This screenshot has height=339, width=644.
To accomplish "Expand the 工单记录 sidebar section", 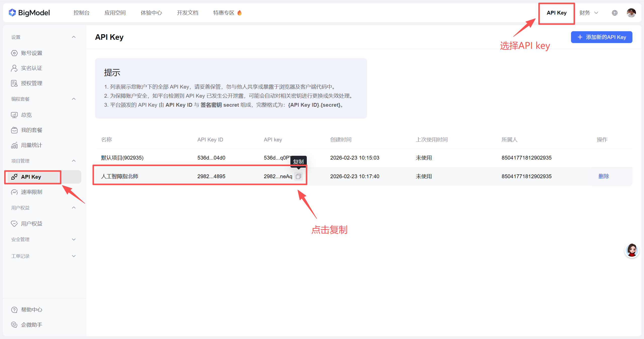I will pyautogui.click(x=74, y=256).
